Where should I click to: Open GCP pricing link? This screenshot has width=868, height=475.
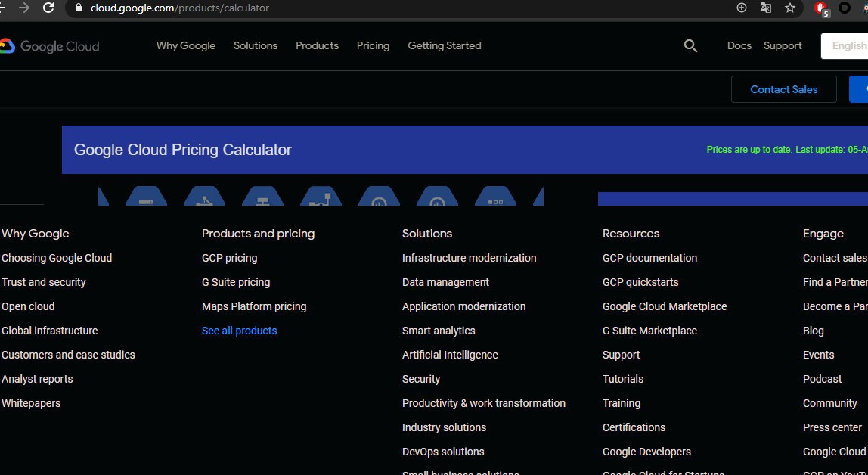(229, 258)
